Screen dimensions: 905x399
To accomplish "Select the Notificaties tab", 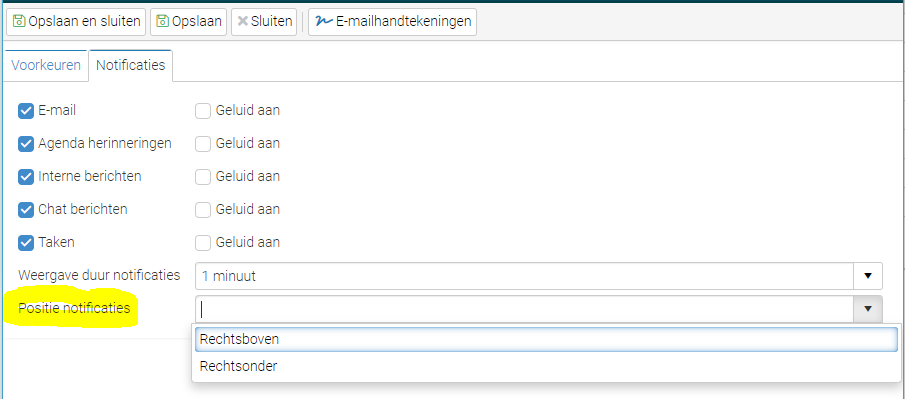I will 130,65.
